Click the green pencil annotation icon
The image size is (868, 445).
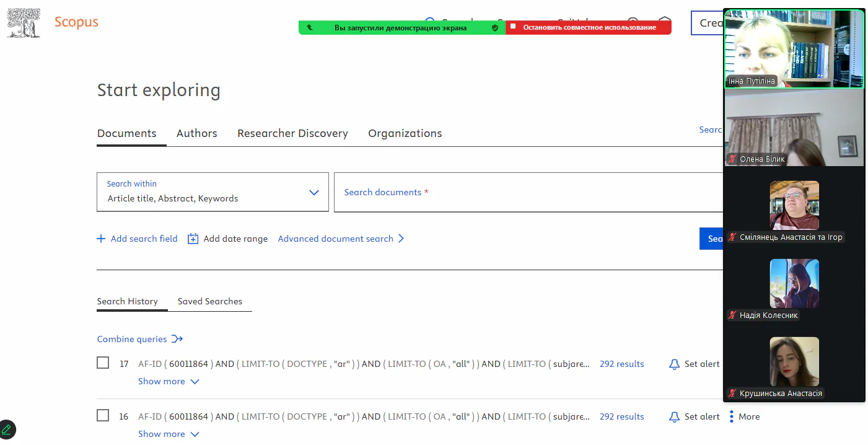pyautogui.click(x=7, y=429)
